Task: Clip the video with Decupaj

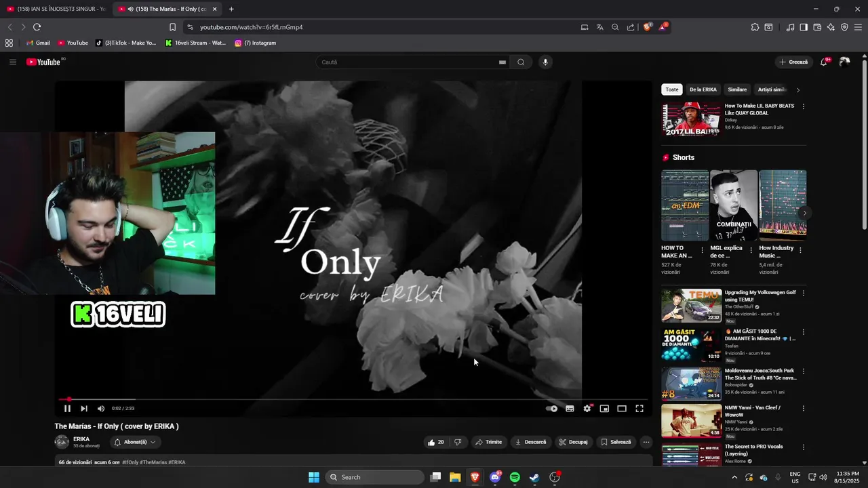Action: (x=573, y=442)
